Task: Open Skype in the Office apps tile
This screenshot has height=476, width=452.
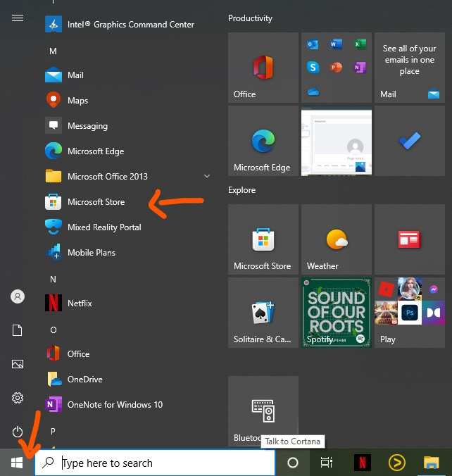Action: pyautogui.click(x=313, y=67)
